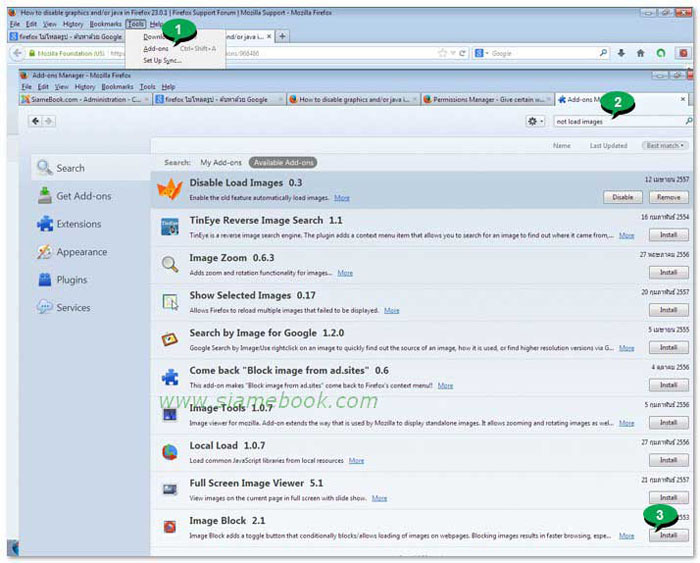Click the Search by Image for Google icon

point(170,339)
